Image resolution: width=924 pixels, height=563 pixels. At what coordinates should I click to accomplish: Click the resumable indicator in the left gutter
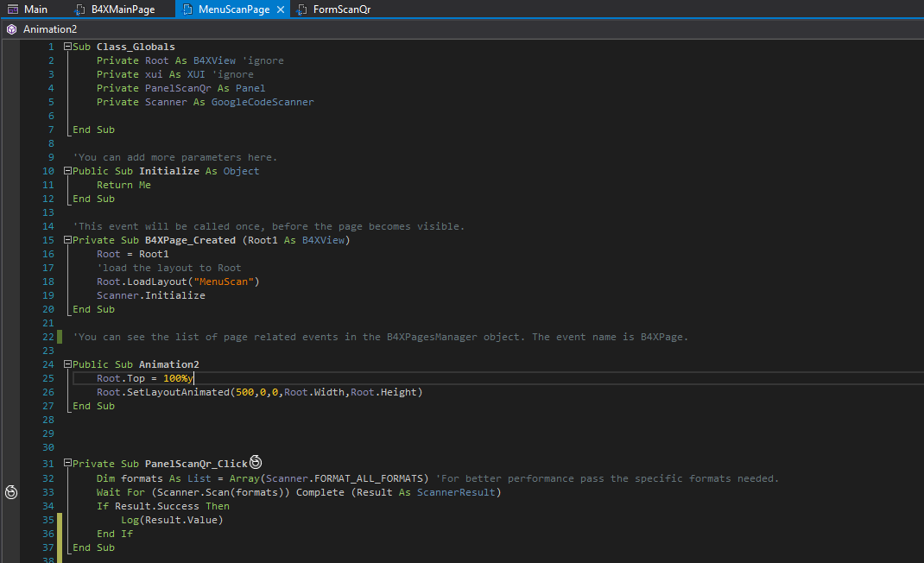tap(11, 491)
